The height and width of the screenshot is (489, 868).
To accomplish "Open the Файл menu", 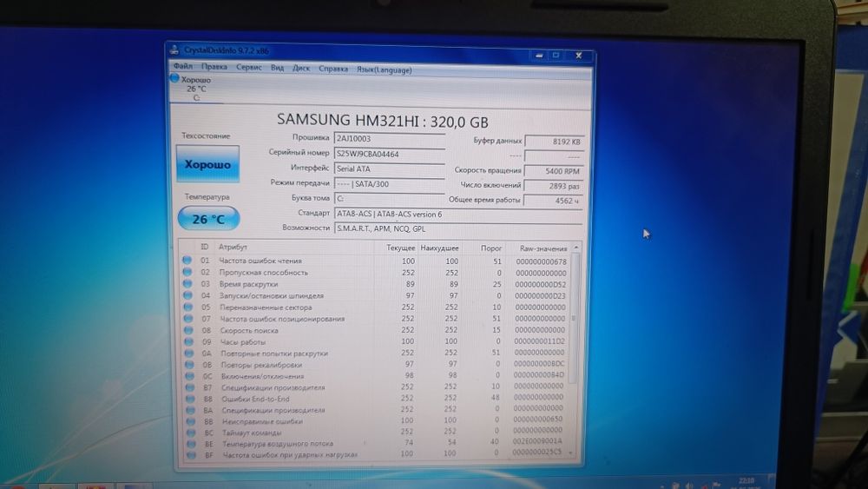I will click(x=183, y=67).
